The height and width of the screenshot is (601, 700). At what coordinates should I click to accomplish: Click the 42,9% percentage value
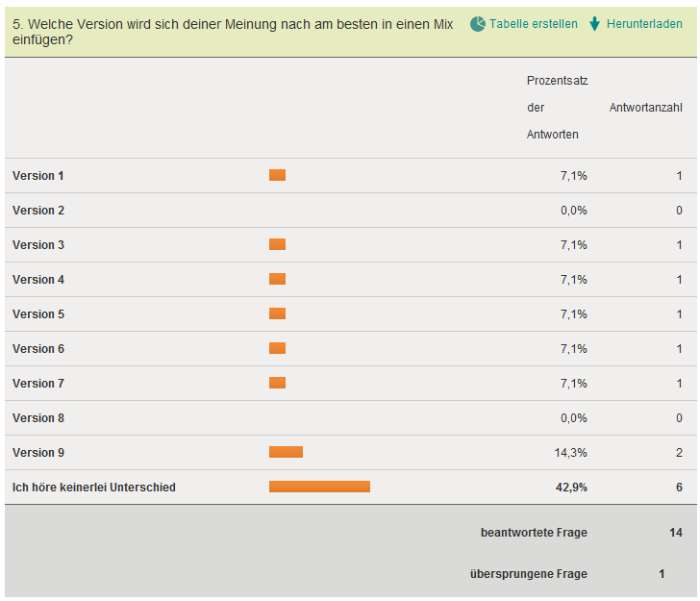coord(573,488)
